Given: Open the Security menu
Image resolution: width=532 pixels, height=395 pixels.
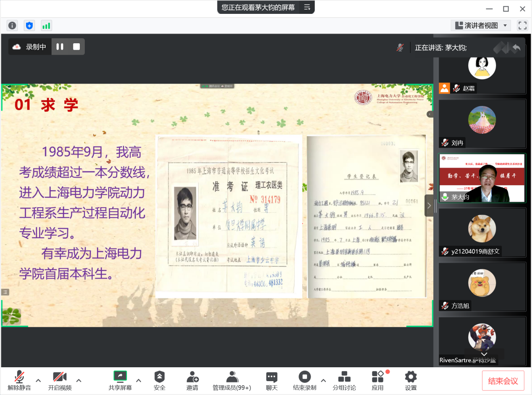Looking at the screenshot, I should click(x=160, y=380).
